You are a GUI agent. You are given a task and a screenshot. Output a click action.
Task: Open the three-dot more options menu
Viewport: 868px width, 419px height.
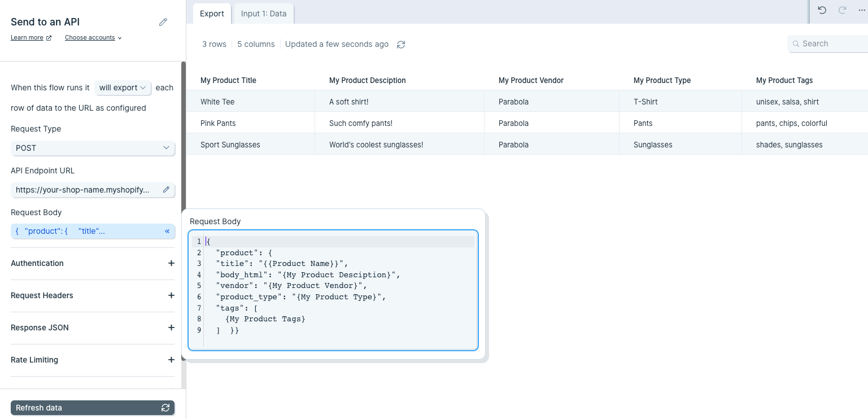(x=862, y=10)
